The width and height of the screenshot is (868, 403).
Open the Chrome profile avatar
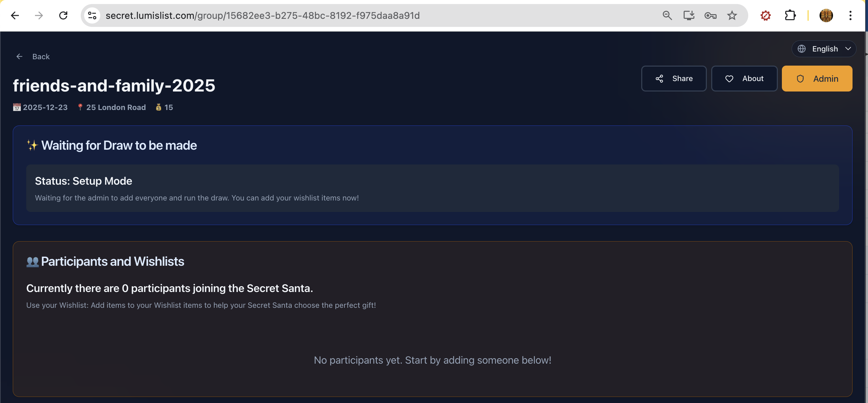[x=826, y=15]
